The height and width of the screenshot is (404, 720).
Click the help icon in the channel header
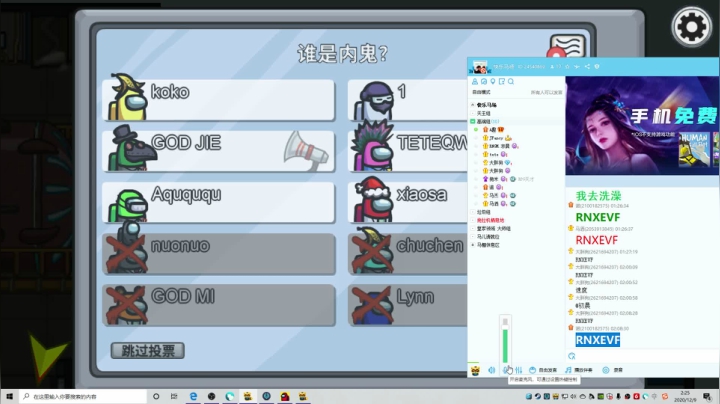point(597,67)
